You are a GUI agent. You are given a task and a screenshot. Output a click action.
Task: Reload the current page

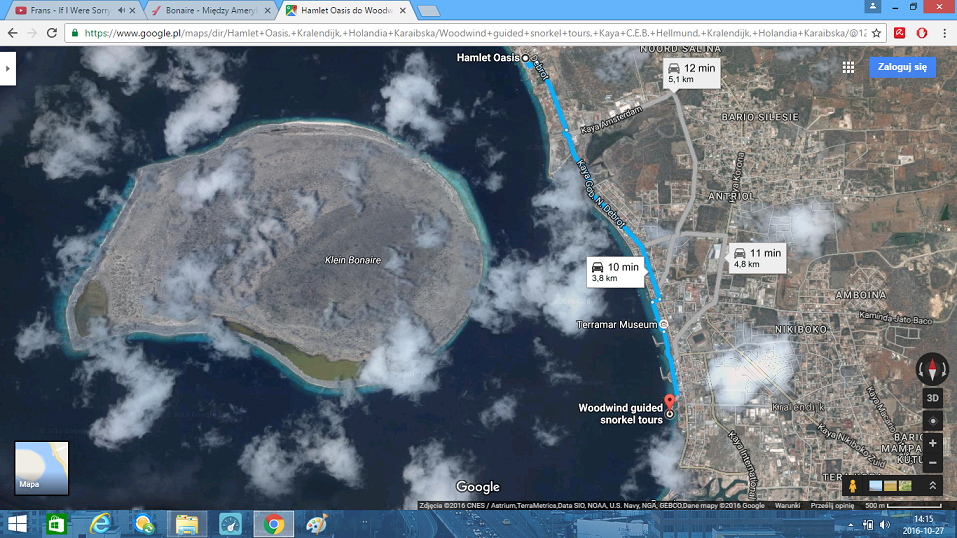point(52,33)
